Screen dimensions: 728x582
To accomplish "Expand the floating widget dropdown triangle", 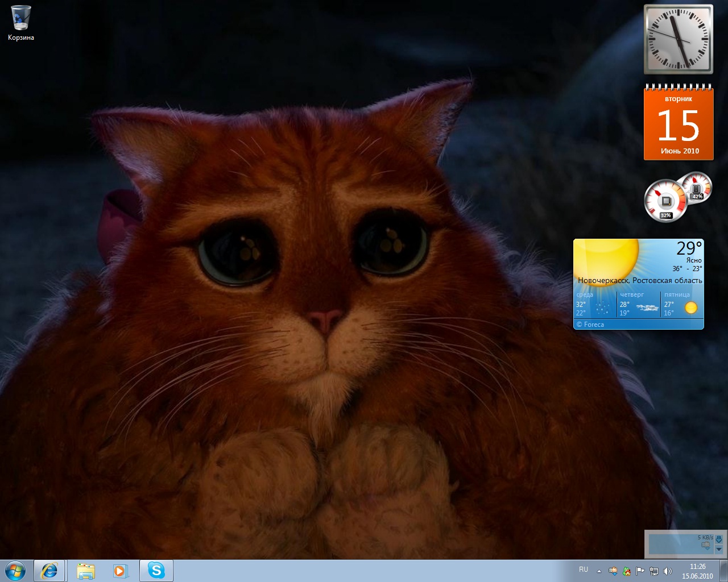I will (719, 550).
